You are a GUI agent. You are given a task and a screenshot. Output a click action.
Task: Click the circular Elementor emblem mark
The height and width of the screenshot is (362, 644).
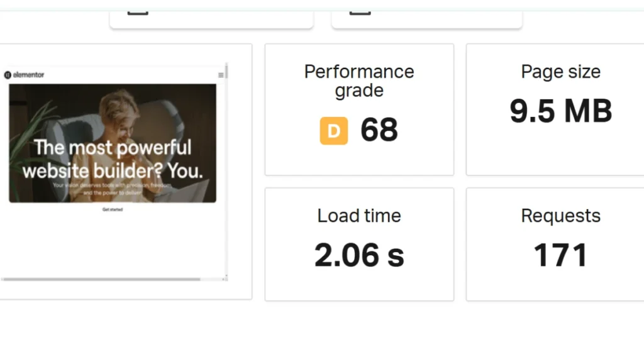[x=7, y=74]
